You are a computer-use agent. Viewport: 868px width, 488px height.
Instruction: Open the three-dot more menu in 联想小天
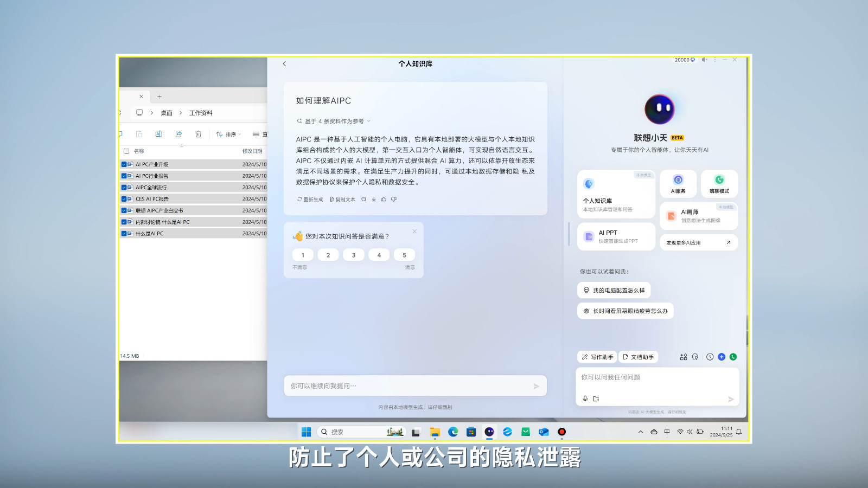click(x=715, y=60)
